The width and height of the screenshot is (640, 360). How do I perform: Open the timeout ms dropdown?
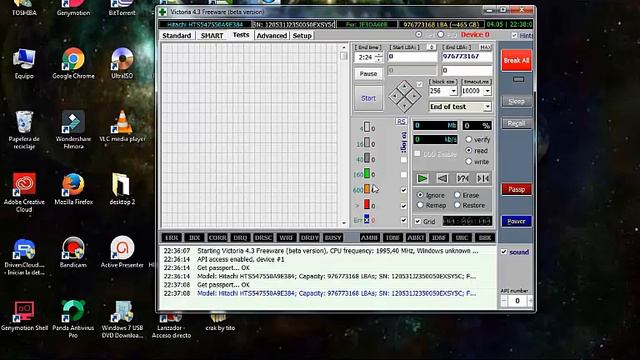click(x=487, y=91)
